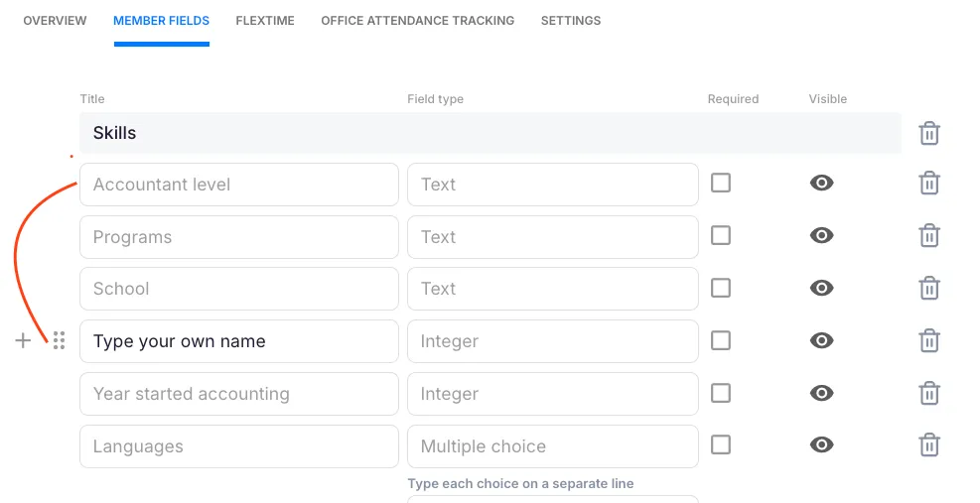980x503 pixels.
Task: Go to the Settings tab
Action: coord(570,21)
